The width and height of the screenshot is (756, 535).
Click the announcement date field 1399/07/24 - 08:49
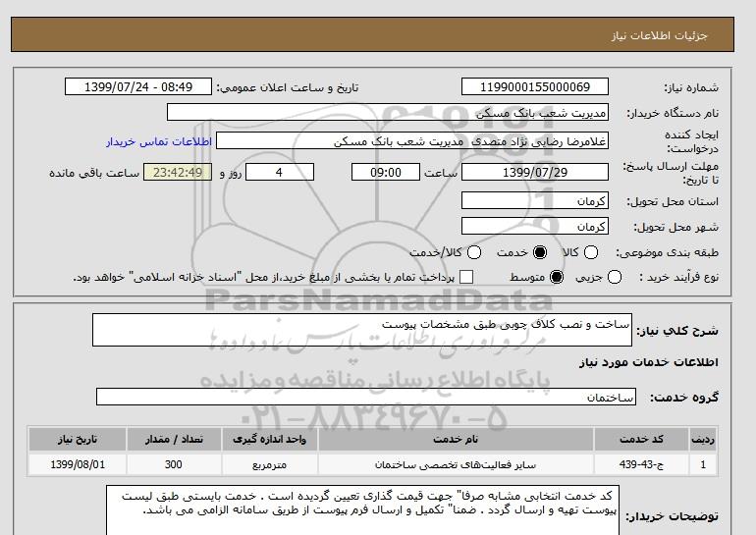coord(138,86)
